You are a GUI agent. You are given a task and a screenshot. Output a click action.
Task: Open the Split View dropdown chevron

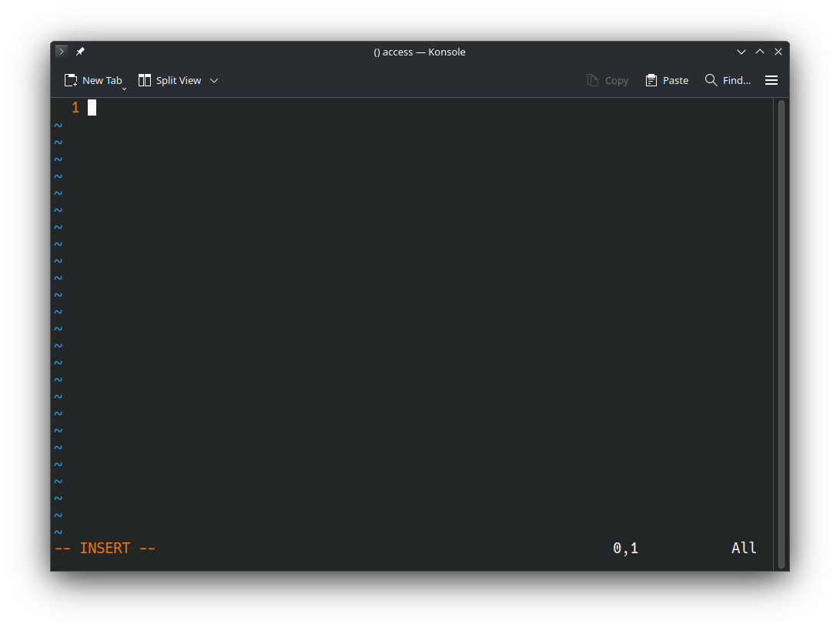pyautogui.click(x=214, y=80)
